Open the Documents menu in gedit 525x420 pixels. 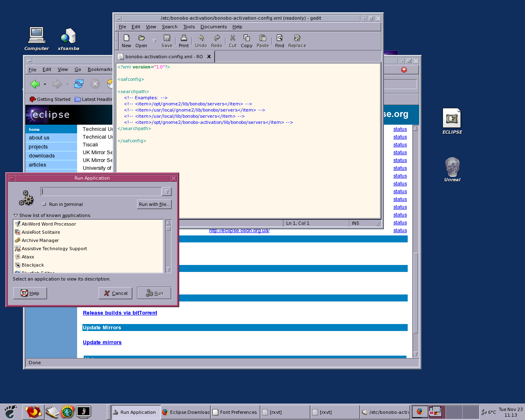(x=213, y=27)
